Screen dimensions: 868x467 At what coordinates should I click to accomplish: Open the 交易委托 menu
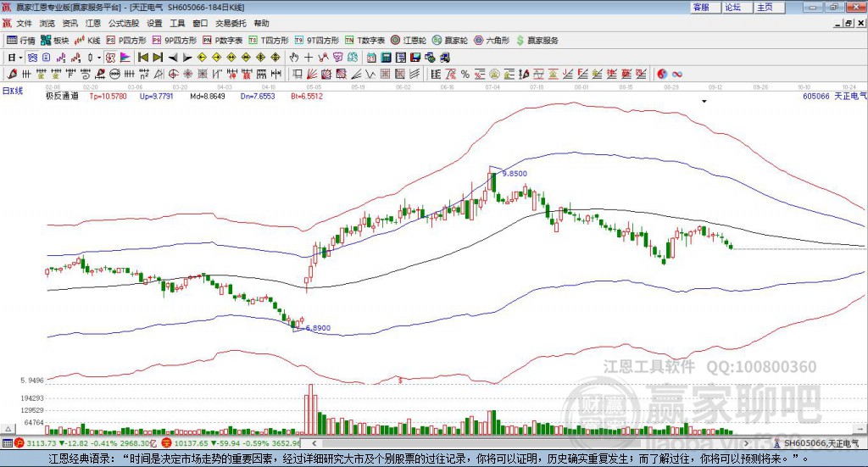point(231,23)
